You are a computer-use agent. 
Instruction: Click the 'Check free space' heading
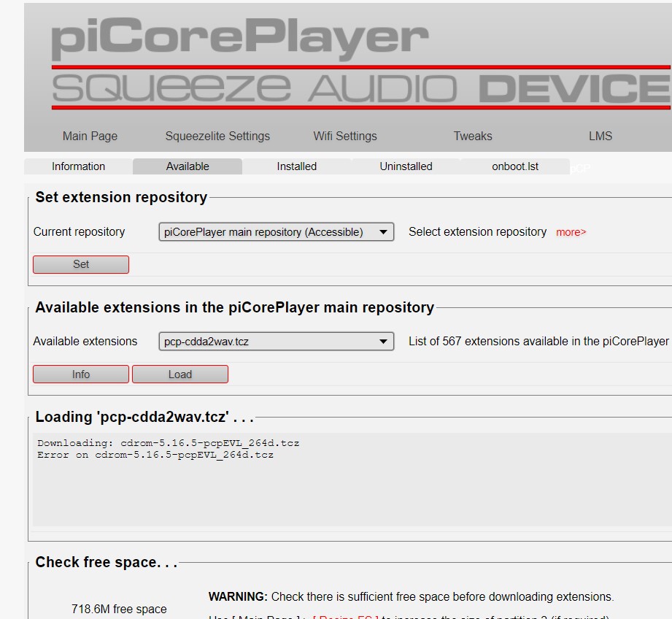click(107, 562)
